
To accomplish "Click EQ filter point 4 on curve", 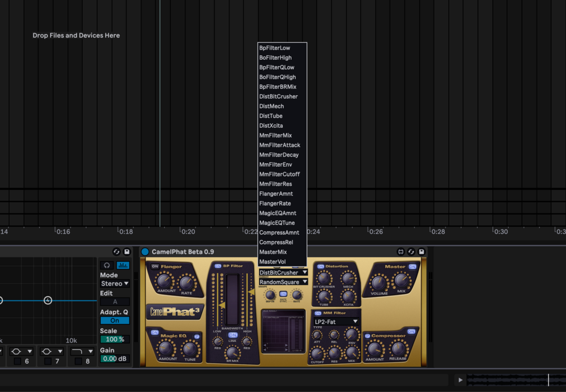I will [x=48, y=300].
